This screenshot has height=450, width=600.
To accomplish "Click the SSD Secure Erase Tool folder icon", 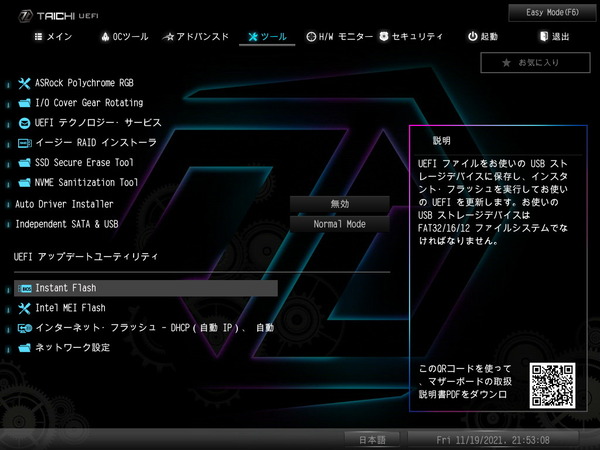I will click(24, 163).
